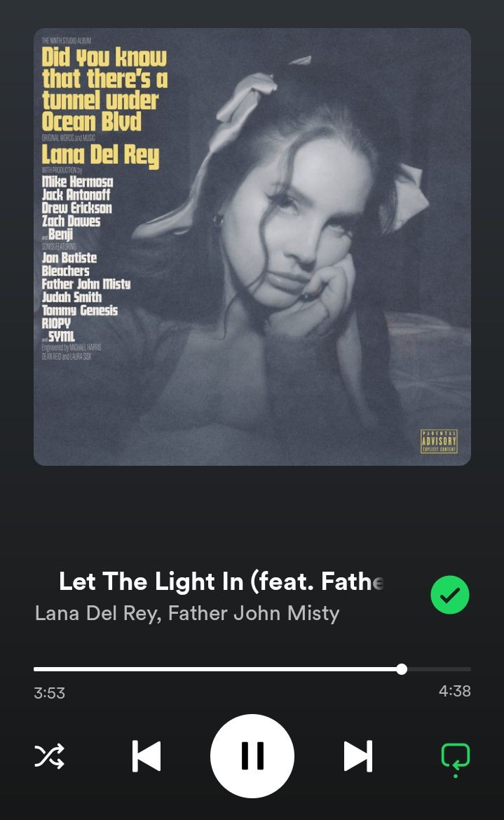504x820 pixels.
Task: Click the 3:53 elapsed time label
Action: (50, 693)
